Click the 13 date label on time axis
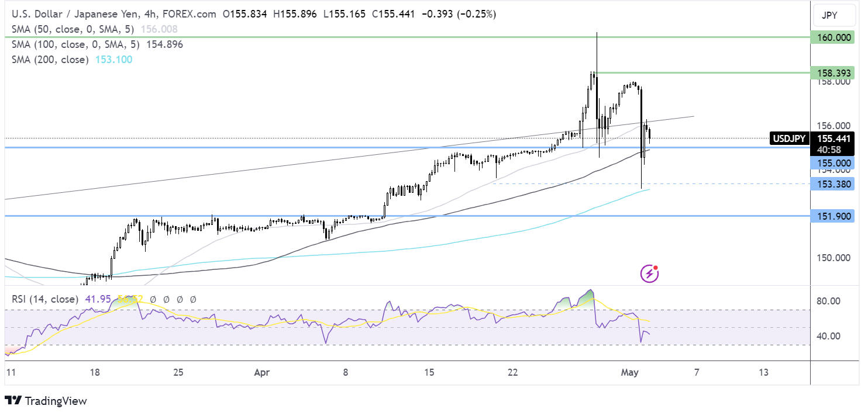Screen dimensions: 868x416 coord(763,372)
